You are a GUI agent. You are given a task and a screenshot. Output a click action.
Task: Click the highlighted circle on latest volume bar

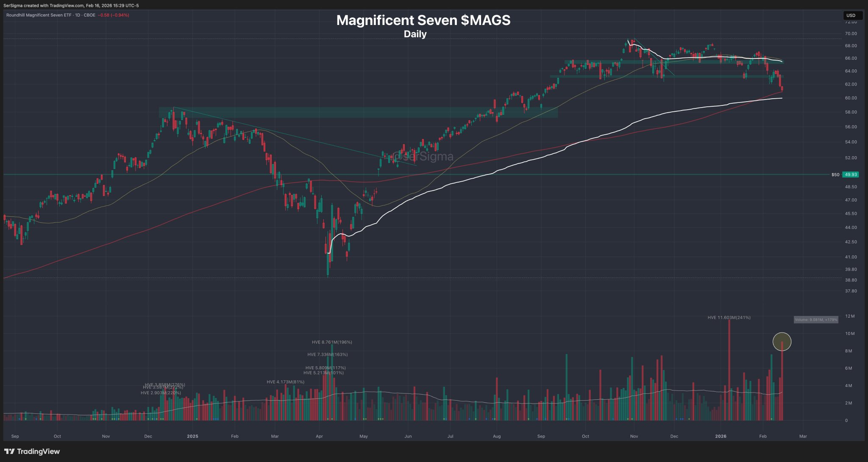pos(782,342)
